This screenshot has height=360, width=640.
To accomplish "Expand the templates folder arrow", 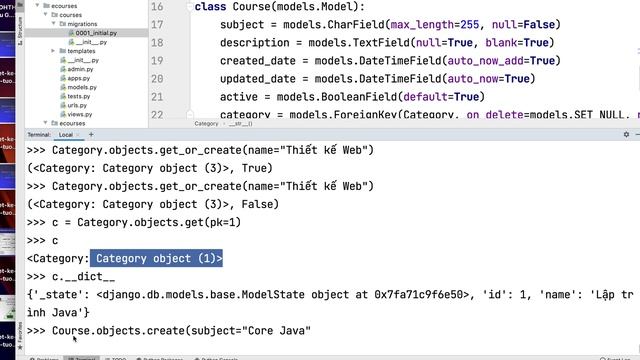I will coord(53,51).
